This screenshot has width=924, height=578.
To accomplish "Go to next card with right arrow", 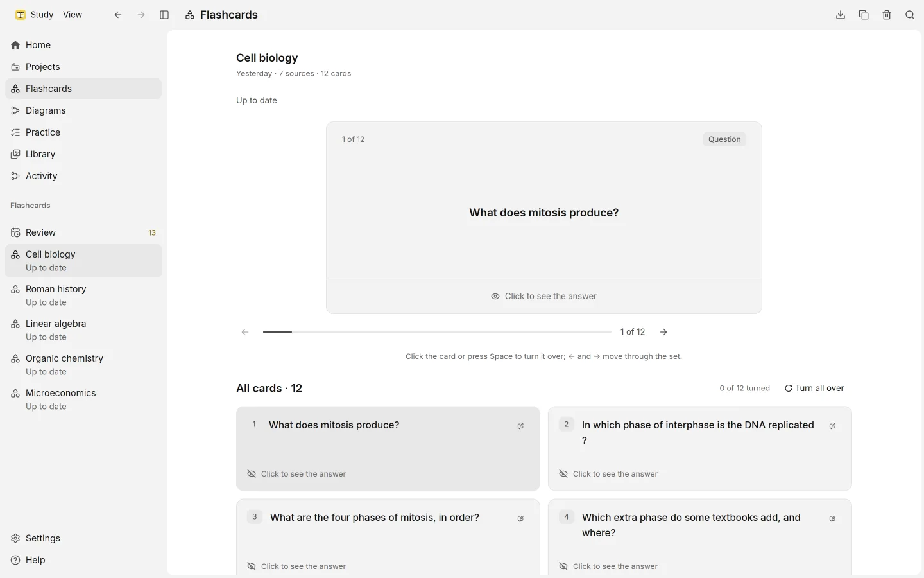I will tap(663, 332).
